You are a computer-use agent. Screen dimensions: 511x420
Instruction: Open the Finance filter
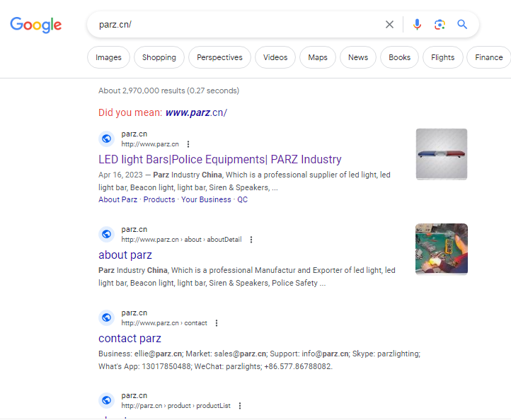click(x=489, y=57)
